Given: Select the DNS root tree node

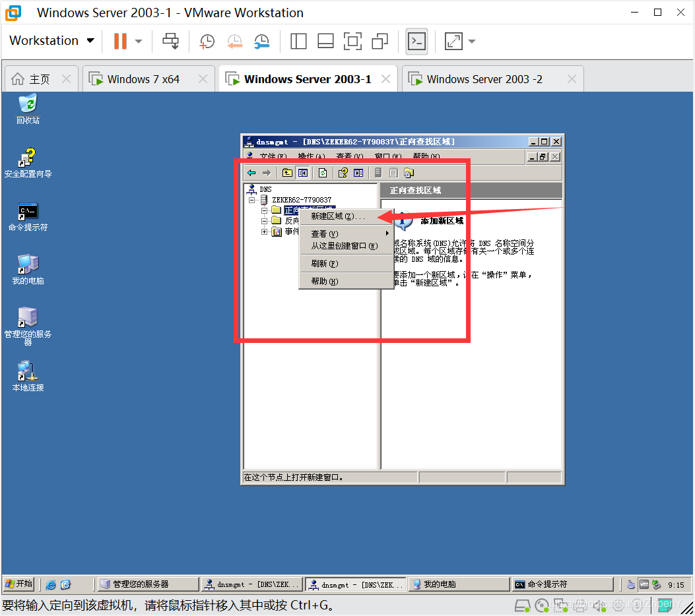Looking at the screenshot, I should point(265,189).
